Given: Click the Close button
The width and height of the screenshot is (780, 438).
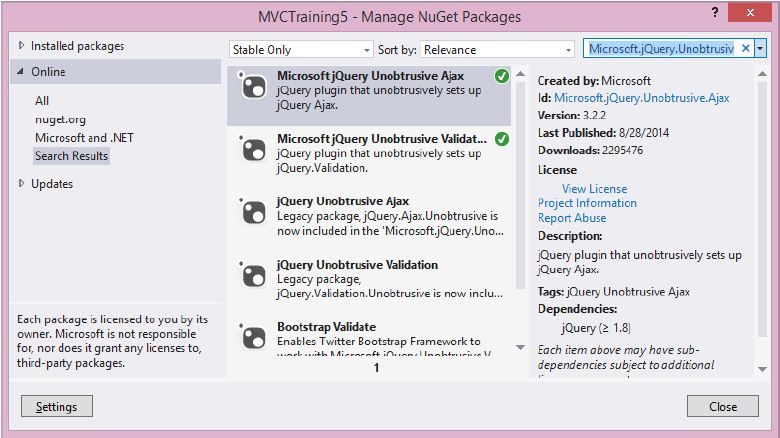Looking at the screenshot, I should (x=723, y=406).
